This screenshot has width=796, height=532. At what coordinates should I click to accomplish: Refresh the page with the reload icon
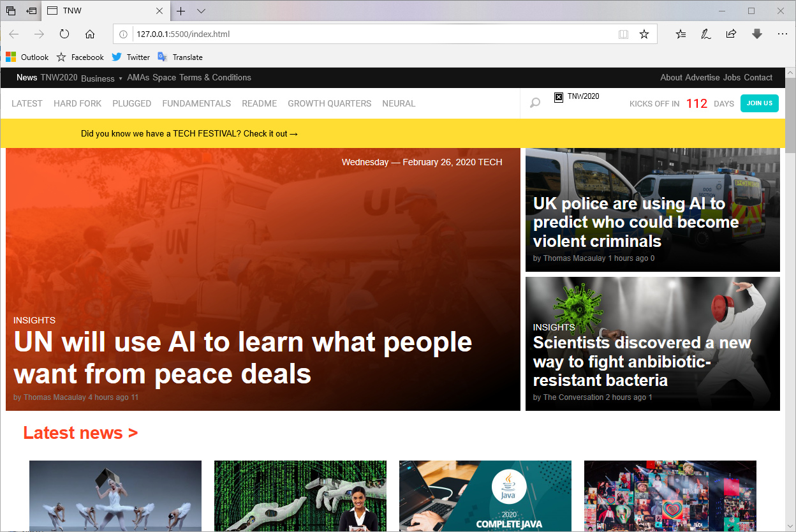[64, 34]
